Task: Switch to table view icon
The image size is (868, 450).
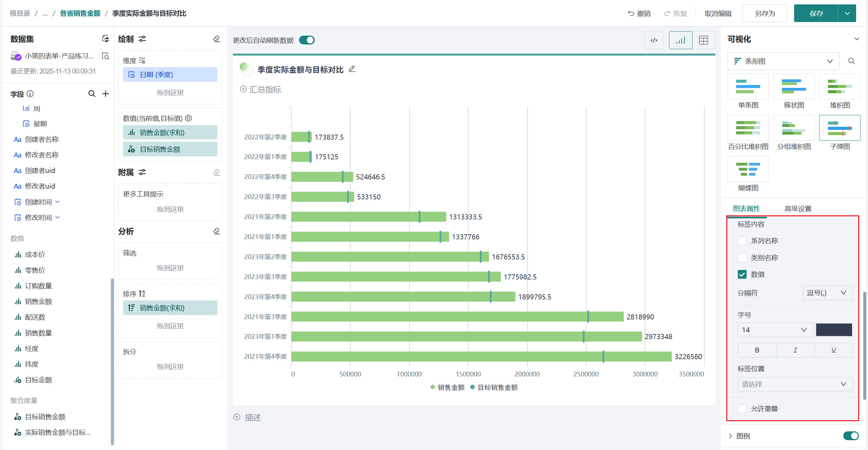Action: click(x=703, y=40)
